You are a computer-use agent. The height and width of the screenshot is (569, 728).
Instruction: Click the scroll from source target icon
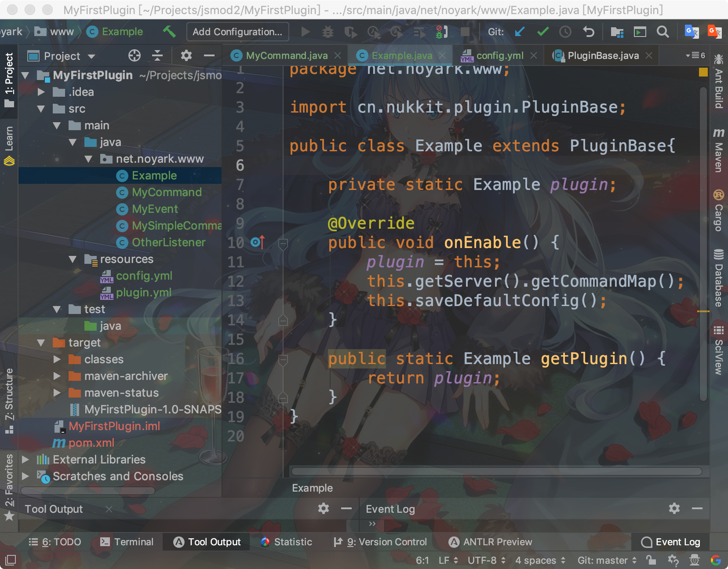(134, 55)
